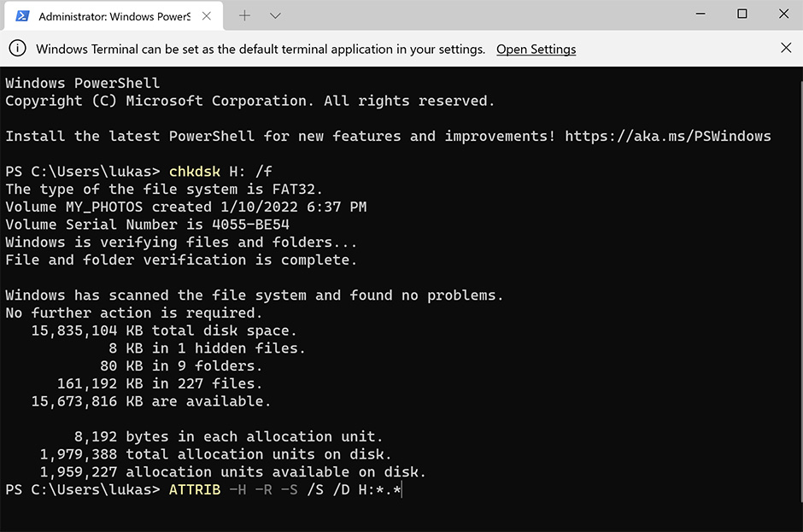Open a new terminal tab with the plus button

coord(244,15)
